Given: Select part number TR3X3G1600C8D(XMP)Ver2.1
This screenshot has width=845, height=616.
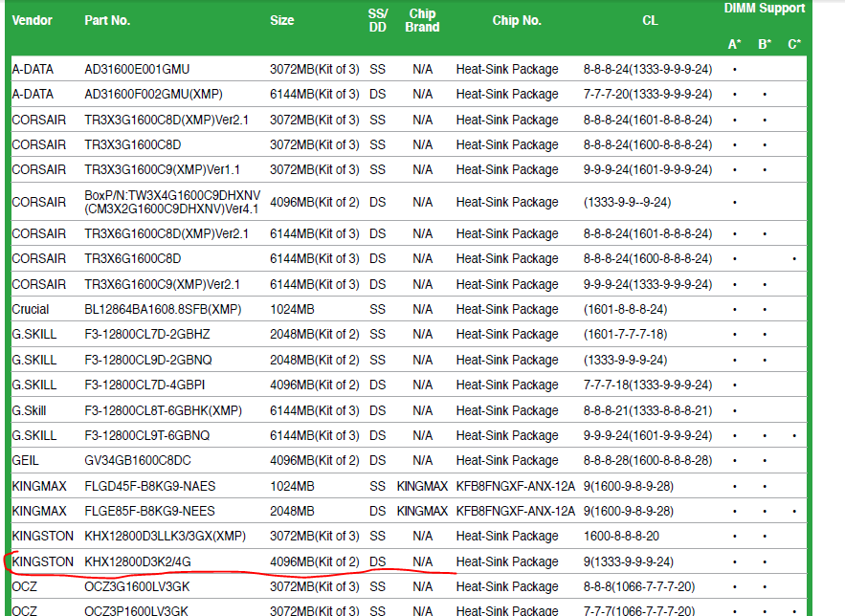Looking at the screenshot, I should [x=167, y=120].
